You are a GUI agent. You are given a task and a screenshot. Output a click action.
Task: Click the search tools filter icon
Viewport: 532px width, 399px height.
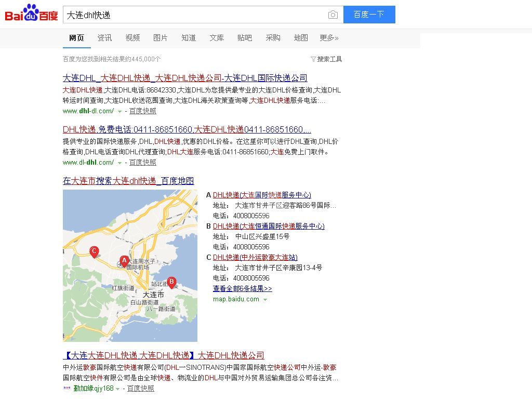pyautogui.click(x=313, y=59)
